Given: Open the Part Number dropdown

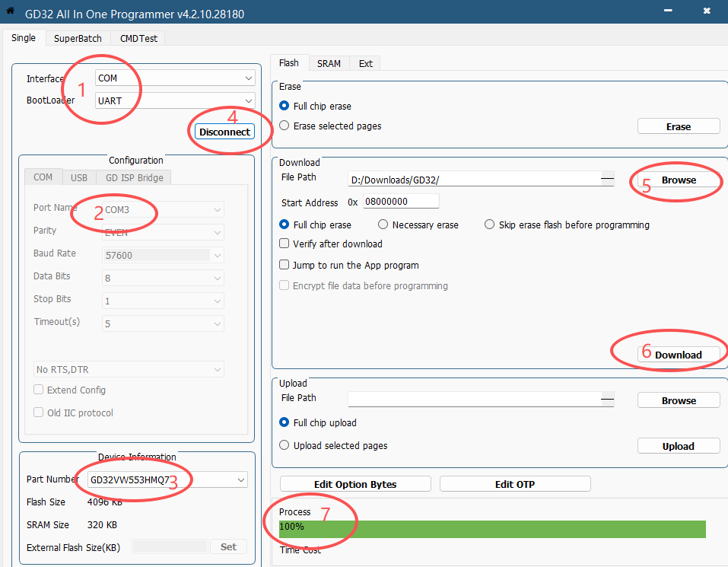Looking at the screenshot, I should click(167, 480).
